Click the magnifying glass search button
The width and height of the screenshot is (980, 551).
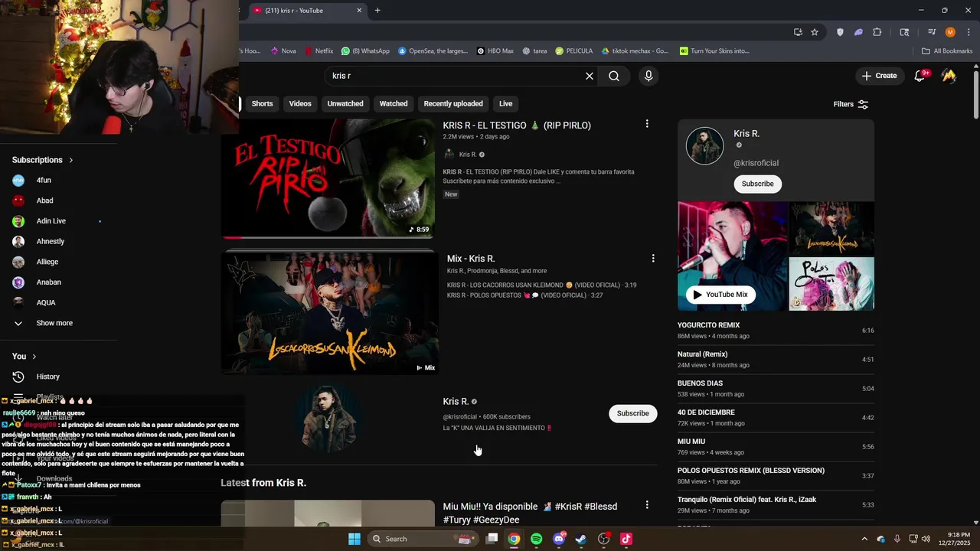click(614, 76)
